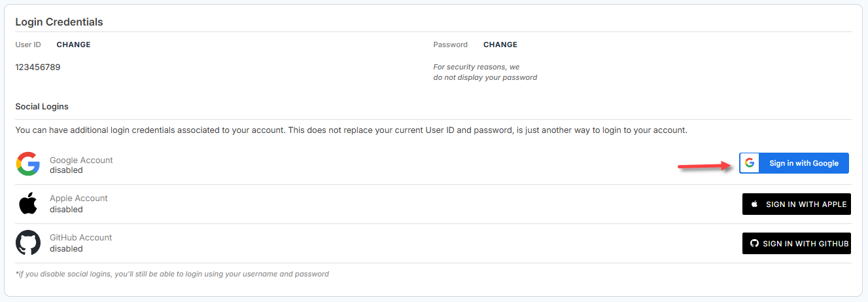Click the "Apple Account" label

point(78,198)
